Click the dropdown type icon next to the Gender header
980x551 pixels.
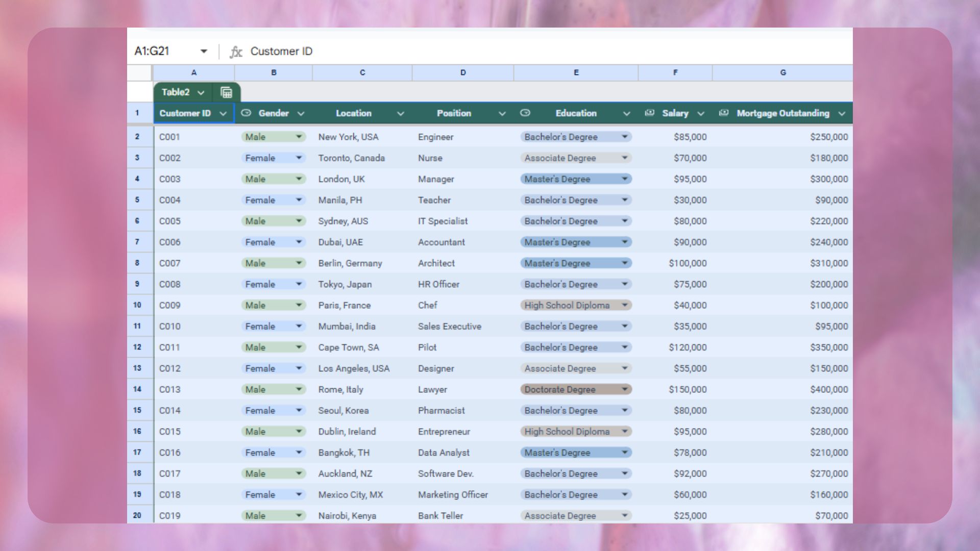click(x=246, y=113)
